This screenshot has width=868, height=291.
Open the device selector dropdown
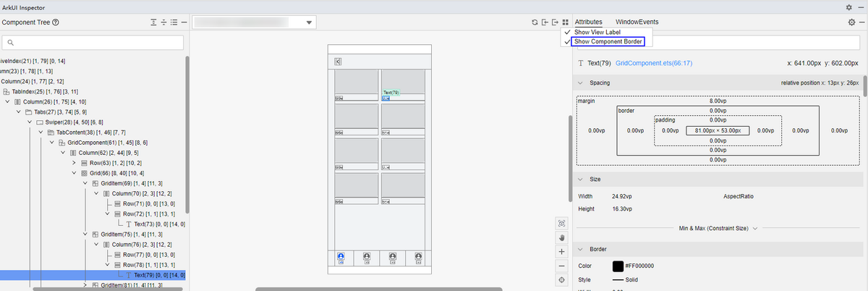coord(310,23)
